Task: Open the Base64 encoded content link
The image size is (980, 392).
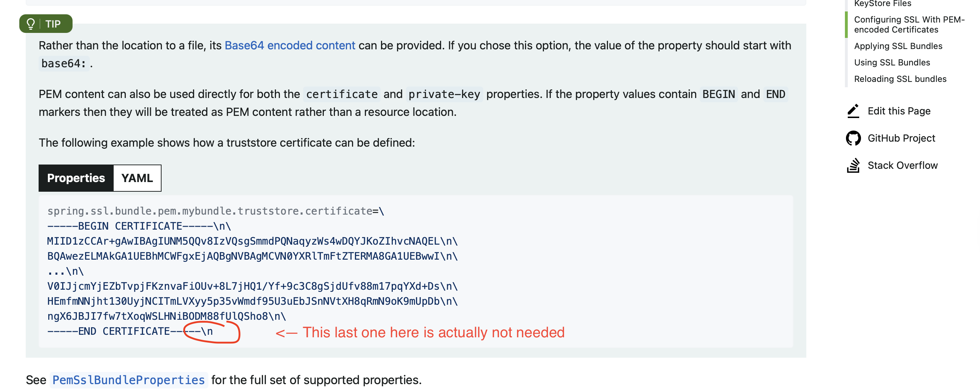Action: pyautogui.click(x=290, y=45)
